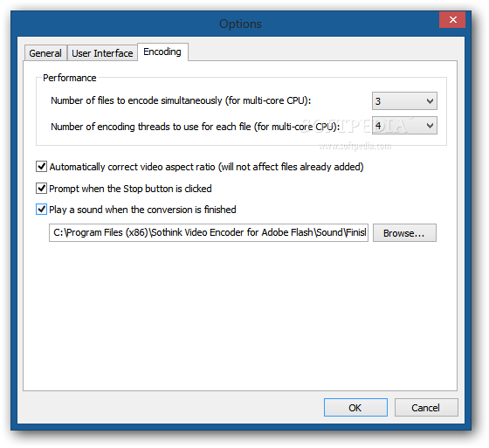Click the Options title bar text
Image resolution: width=489 pixels, height=448 pixels.
coord(240,24)
